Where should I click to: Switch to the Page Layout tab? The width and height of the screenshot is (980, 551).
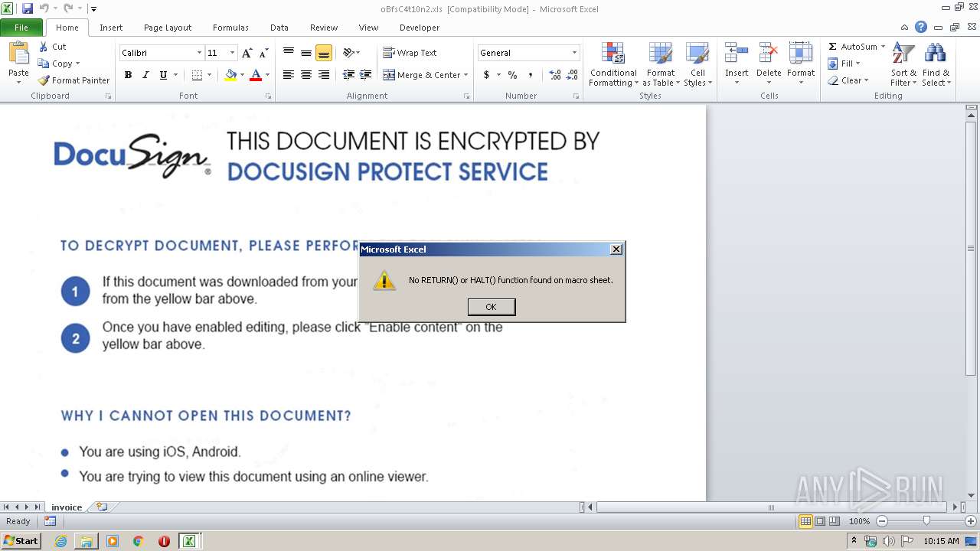[168, 28]
